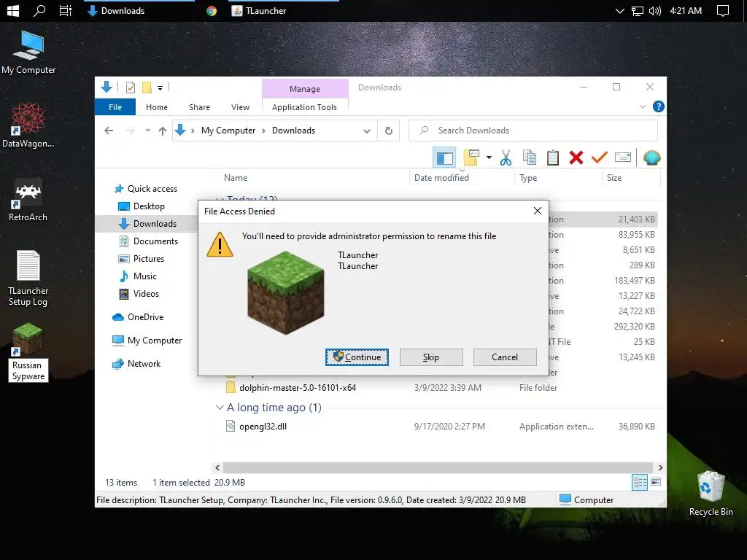Screen dimensions: 747x560
Task: Click the quick access Properties checkbox icon
Action: [130, 87]
